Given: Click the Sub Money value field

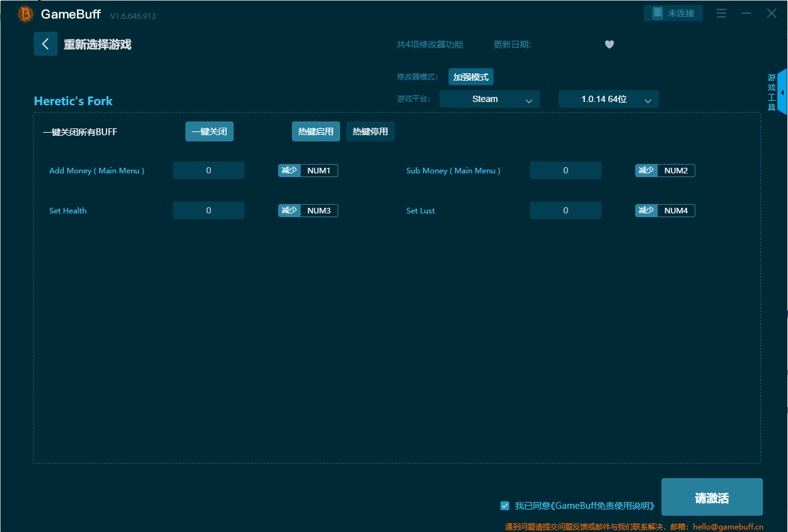Looking at the screenshot, I should 566,170.
